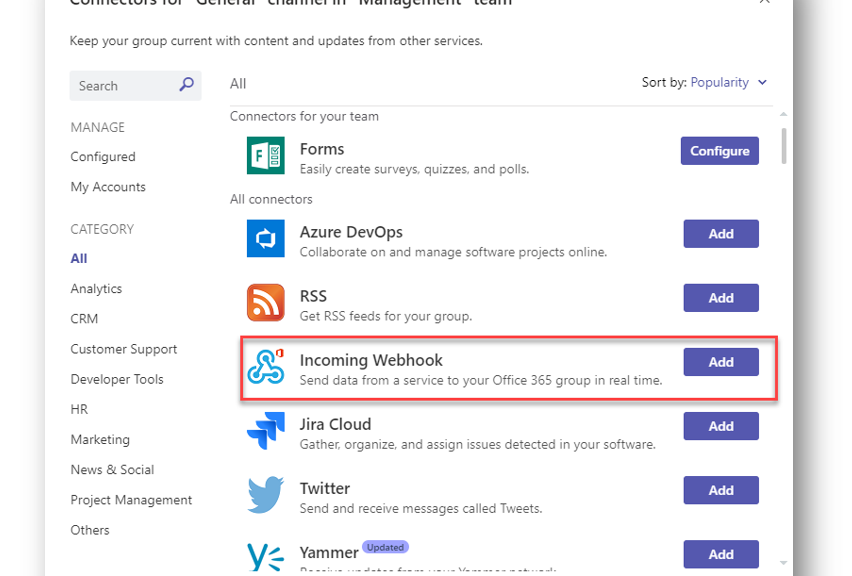Image resolution: width=852 pixels, height=576 pixels.
Task: Click the Incoming Webhook icon
Action: pos(265,366)
